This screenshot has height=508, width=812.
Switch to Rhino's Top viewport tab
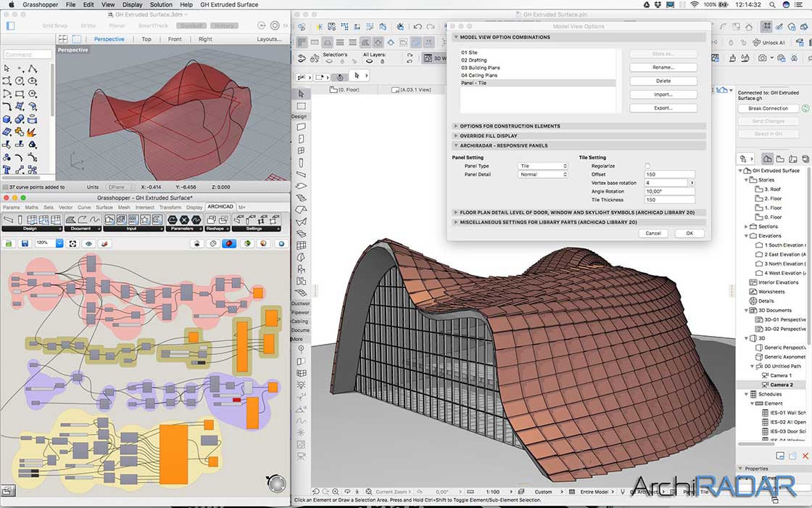(x=147, y=38)
